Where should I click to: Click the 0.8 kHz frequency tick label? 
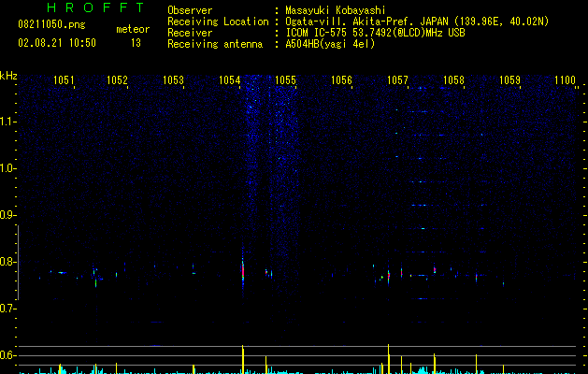point(7,262)
